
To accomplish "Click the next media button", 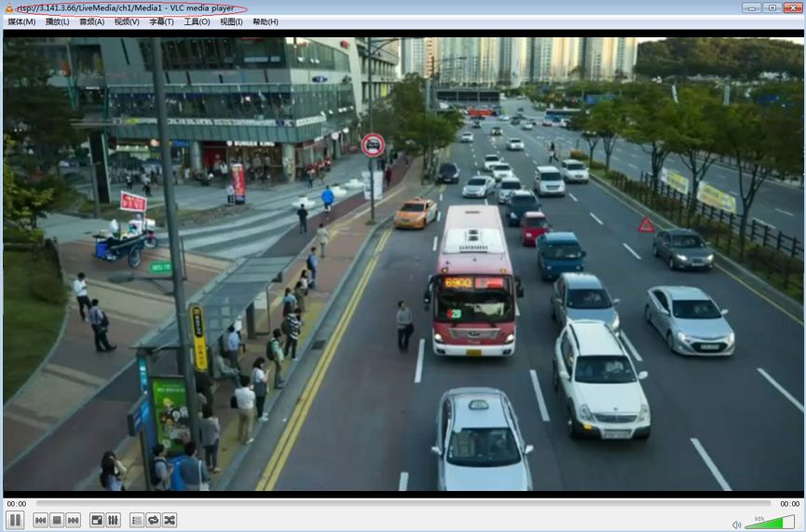I will point(74,521).
